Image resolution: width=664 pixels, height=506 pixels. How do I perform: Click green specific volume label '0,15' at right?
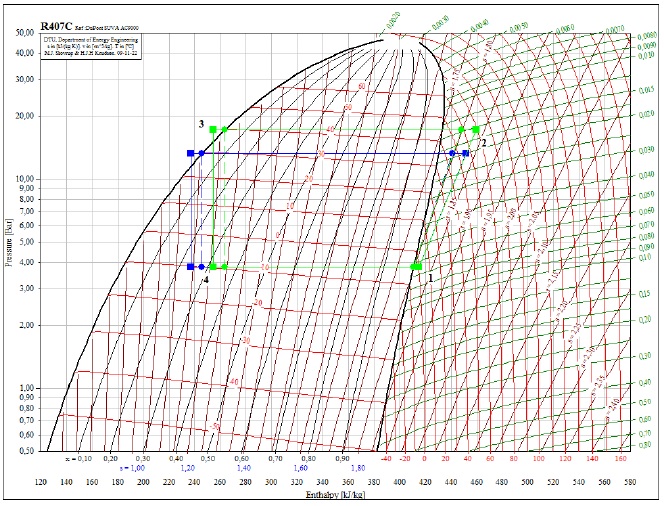[x=645, y=294]
